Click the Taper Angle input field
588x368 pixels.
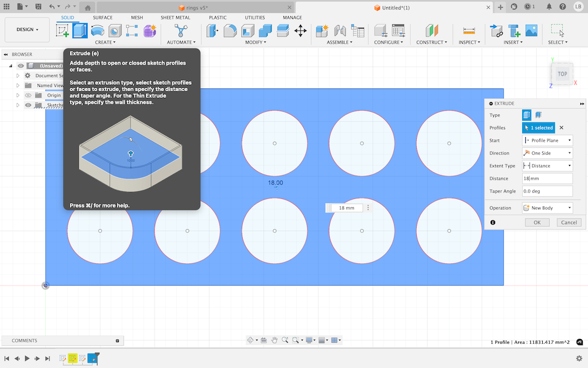[547, 191]
